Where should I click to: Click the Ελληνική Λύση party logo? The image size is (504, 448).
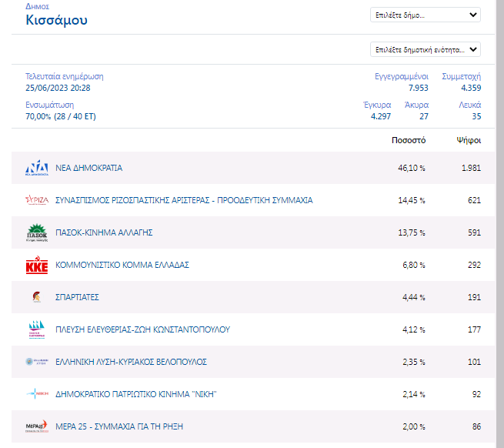37,362
